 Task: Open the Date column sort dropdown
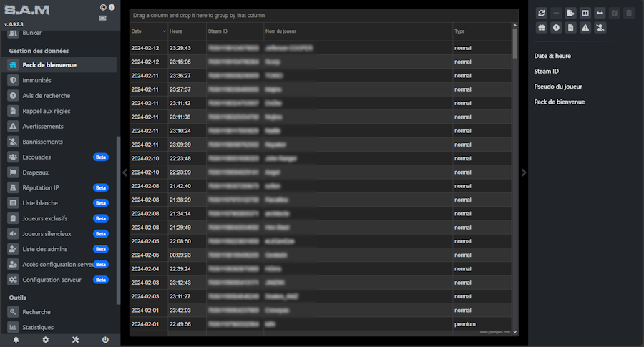(x=164, y=31)
